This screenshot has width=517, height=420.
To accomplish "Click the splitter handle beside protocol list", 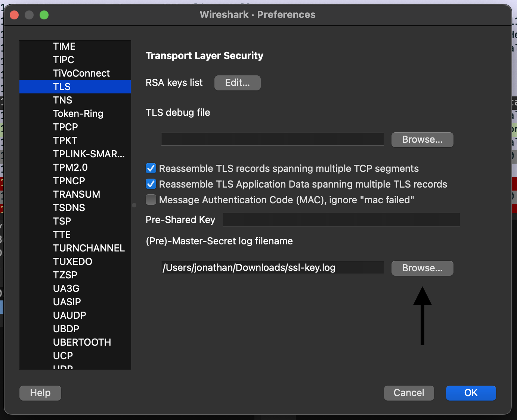I will [134, 205].
